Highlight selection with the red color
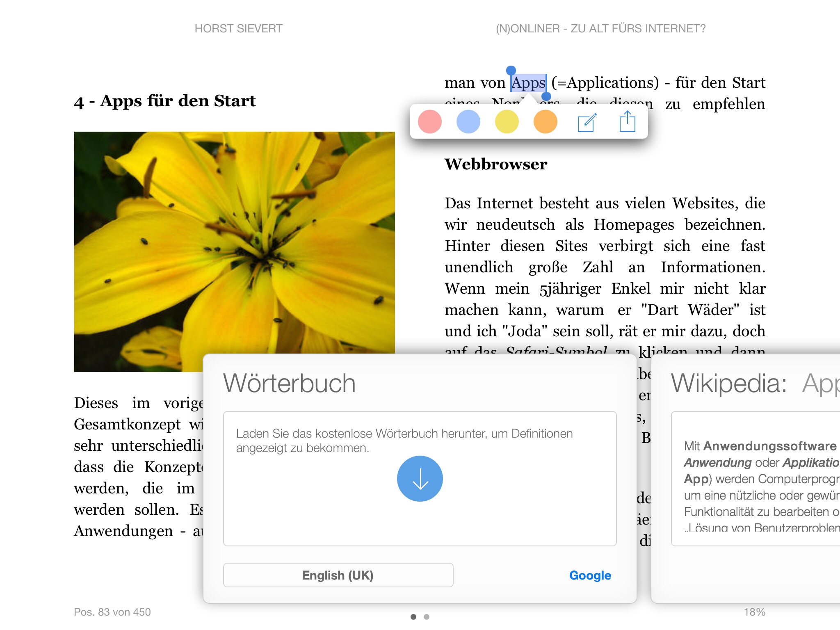This screenshot has height=630, width=840. click(x=429, y=122)
